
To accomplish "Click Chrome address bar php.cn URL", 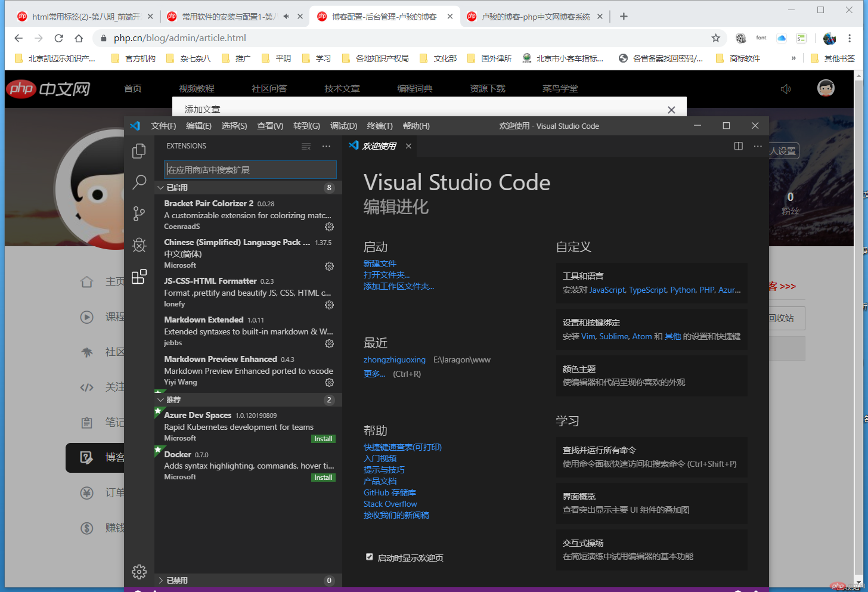I will [x=180, y=38].
